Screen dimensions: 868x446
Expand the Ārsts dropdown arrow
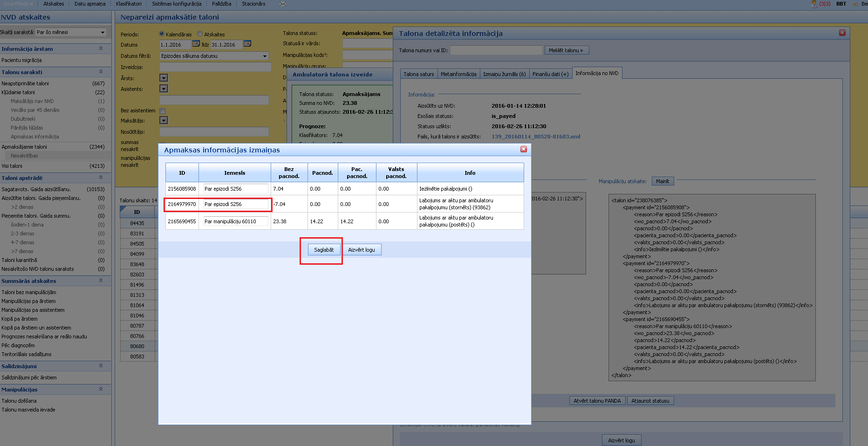(x=164, y=78)
